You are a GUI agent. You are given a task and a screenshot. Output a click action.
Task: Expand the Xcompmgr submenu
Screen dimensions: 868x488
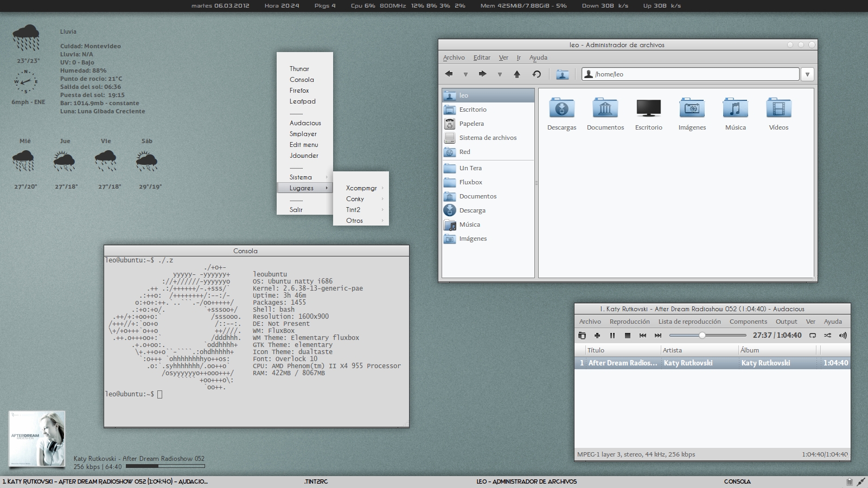pos(361,188)
